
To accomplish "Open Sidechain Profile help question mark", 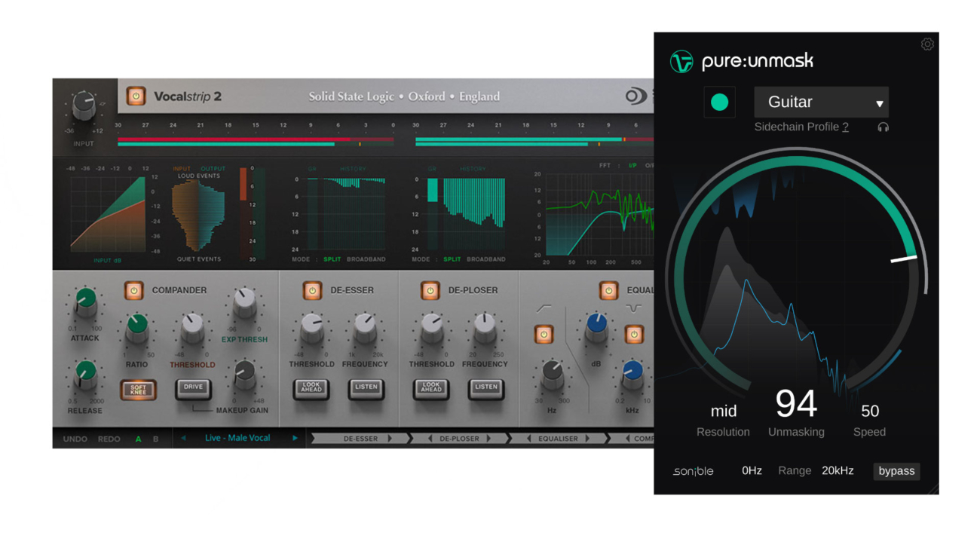I will point(846,127).
